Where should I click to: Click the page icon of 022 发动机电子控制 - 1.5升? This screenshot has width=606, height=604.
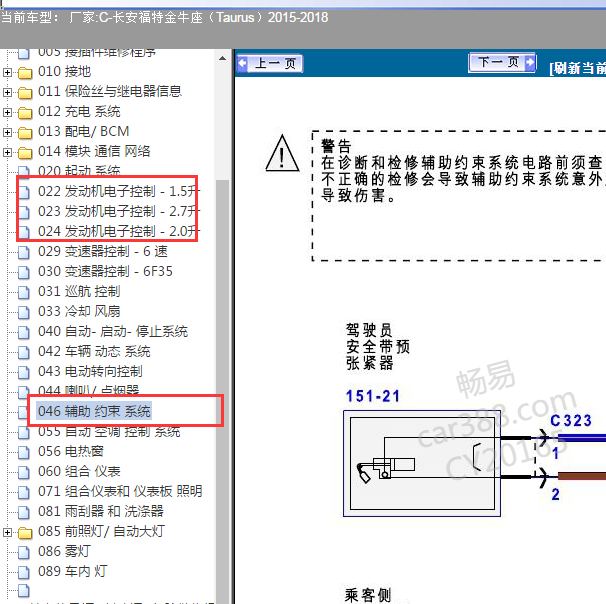tap(24, 192)
